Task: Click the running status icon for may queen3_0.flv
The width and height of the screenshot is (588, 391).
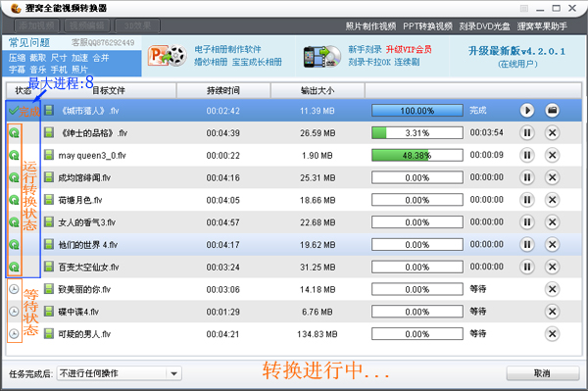Action: (x=15, y=155)
